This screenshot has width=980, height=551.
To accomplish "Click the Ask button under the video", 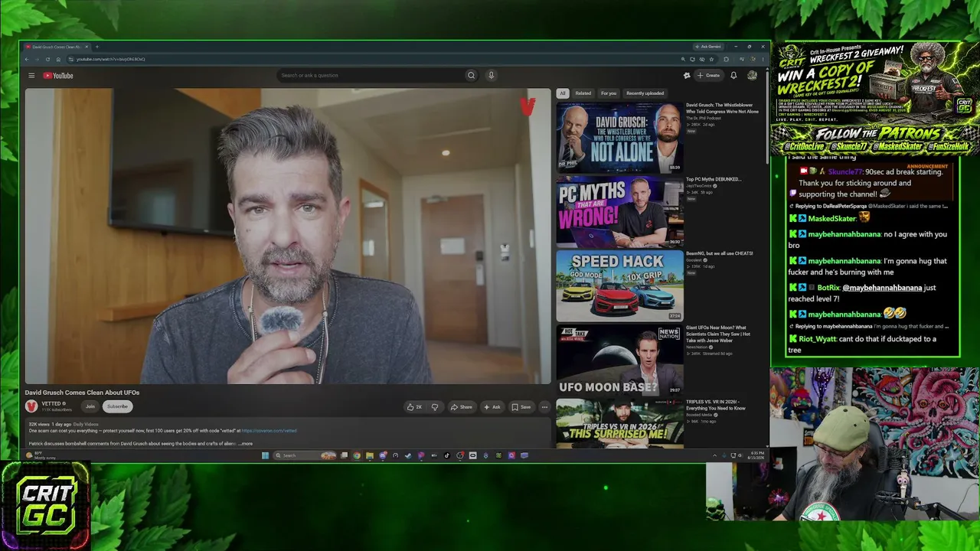I will [492, 407].
